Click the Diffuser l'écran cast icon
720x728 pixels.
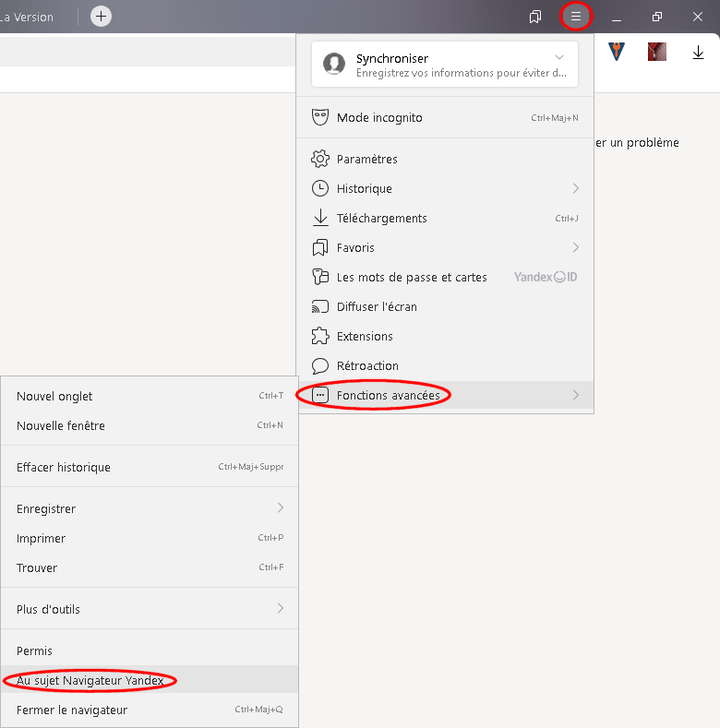pyautogui.click(x=320, y=306)
